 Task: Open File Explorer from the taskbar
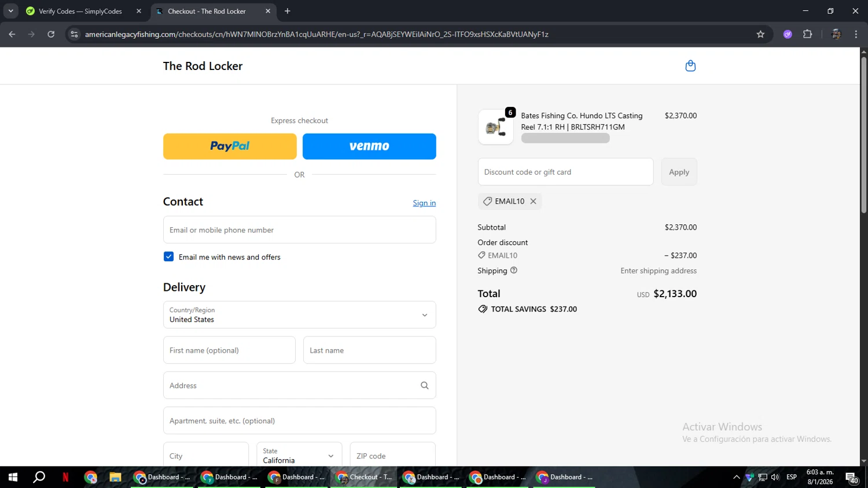pyautogui.click(x=115, y=477)
